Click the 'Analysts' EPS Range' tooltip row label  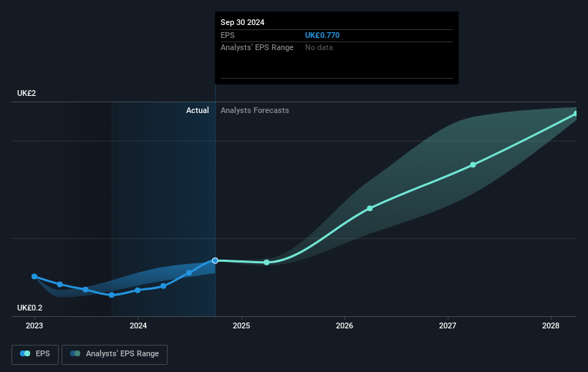pos(257,48)
